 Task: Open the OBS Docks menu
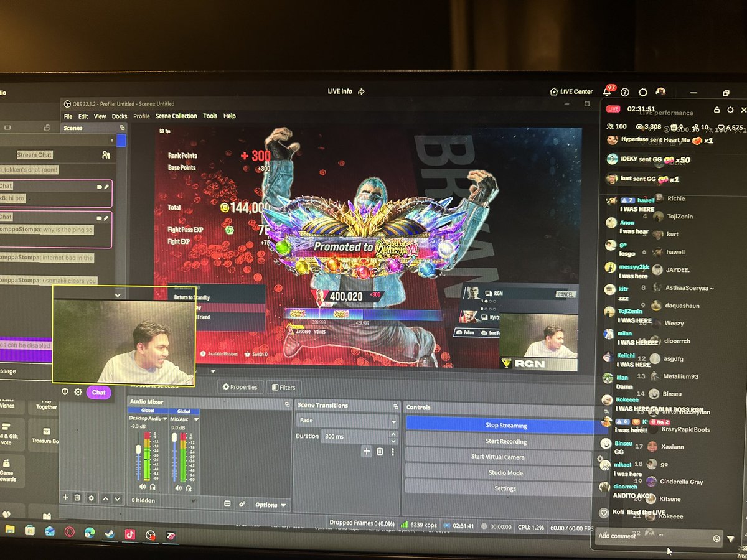(120, 116)
